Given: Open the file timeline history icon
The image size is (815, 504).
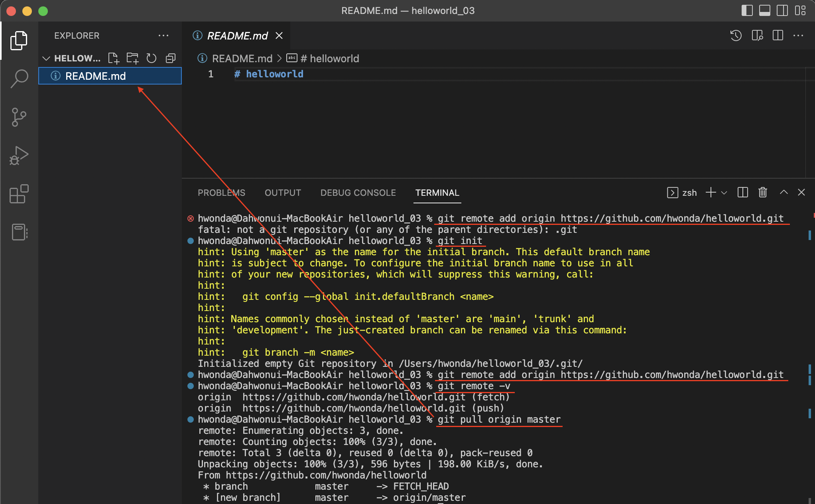Looking at the screenshot, I should [736, 35].
